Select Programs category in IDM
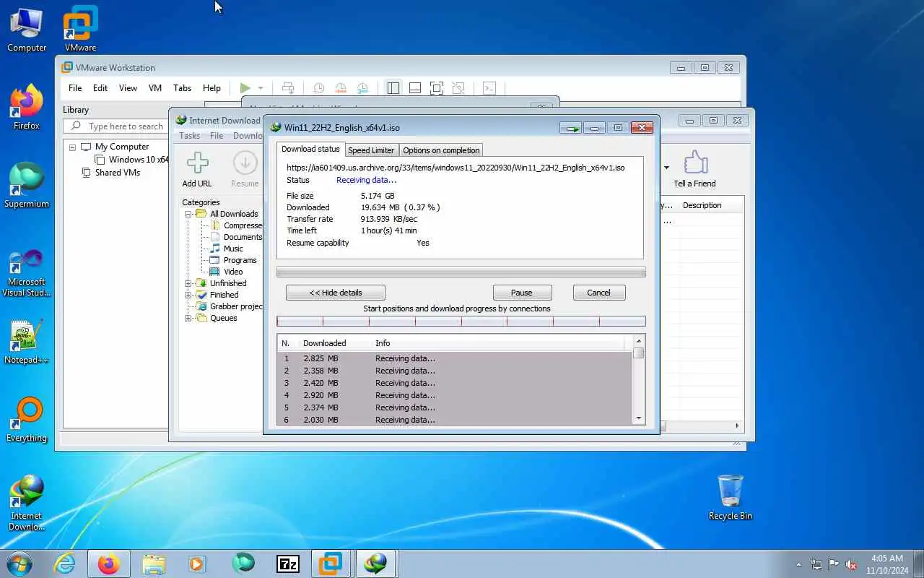This screenshot has height=578, width=924. pyautogui.click(x=233, y=260)
